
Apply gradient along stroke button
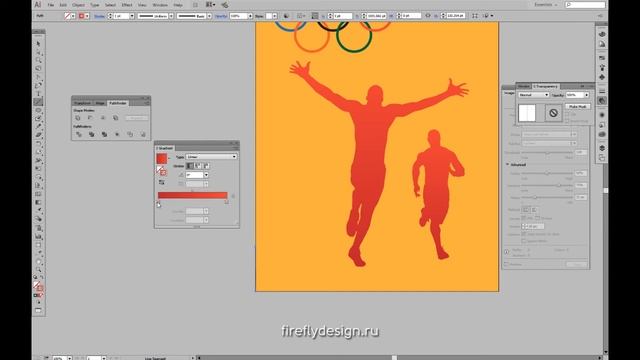point(198,166)
